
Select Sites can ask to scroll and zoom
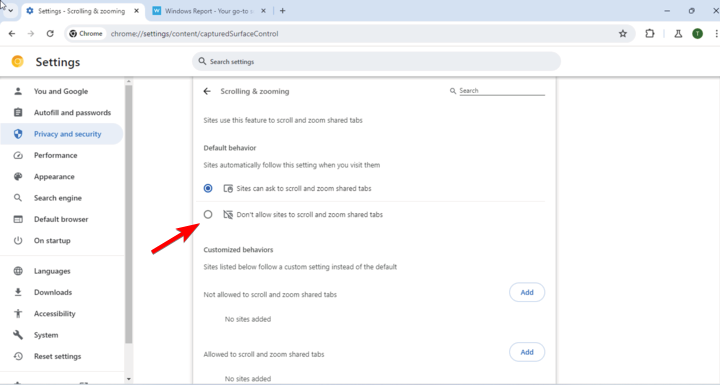pyautogui.click(x=208, y=188)
